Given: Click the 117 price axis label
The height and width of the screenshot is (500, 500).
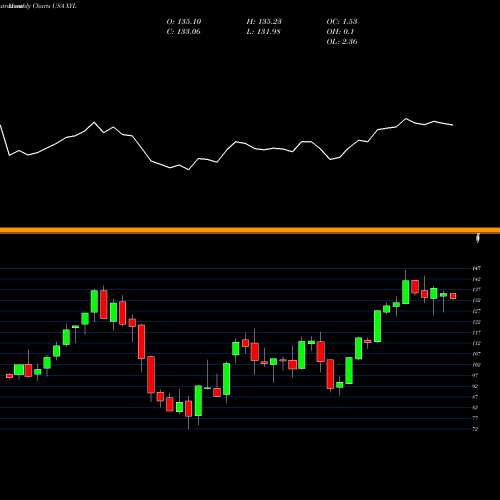Looking at the screenshot, I should (x=477, y=332).
